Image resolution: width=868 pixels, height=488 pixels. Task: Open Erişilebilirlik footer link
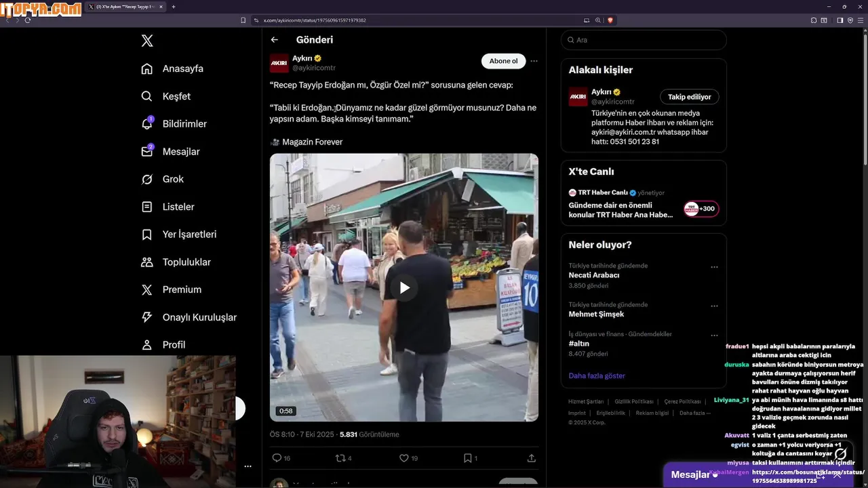pos(610,413)
